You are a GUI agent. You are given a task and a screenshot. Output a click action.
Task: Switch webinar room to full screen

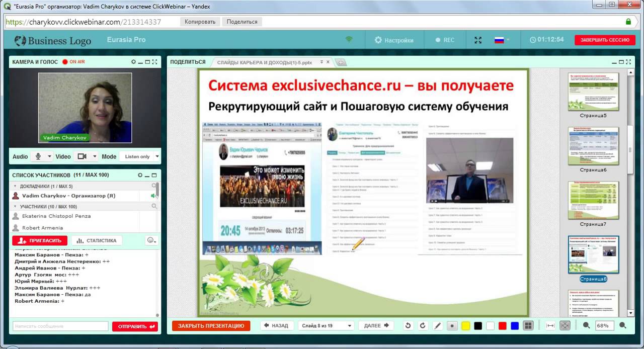(x=478, y=40)
